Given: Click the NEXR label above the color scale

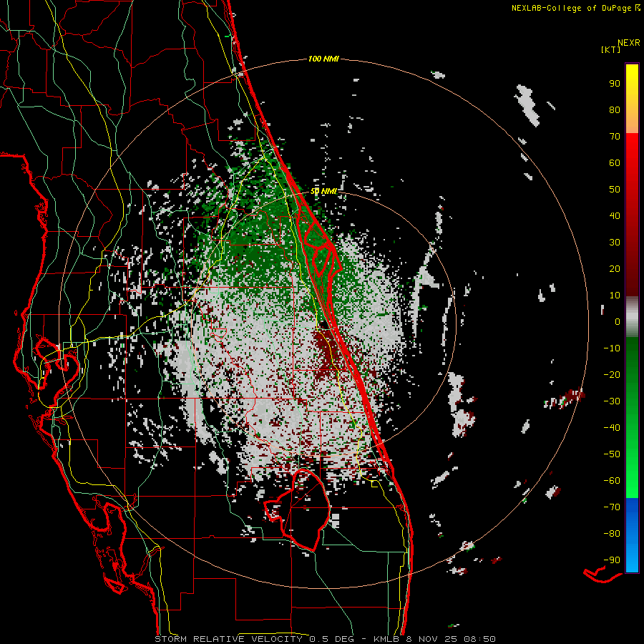Looking at the screenshot, I should 629,43.
